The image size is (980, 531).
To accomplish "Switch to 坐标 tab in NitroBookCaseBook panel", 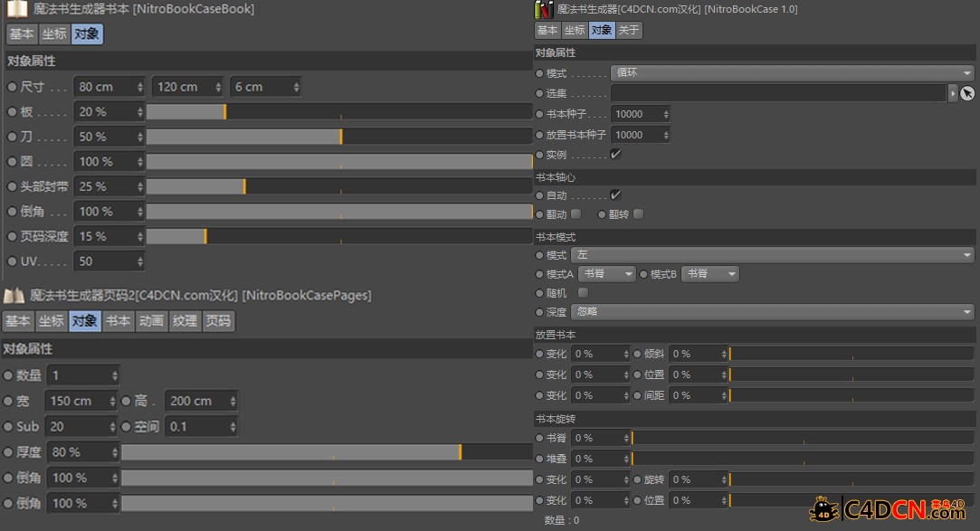I will click(53, 33).
